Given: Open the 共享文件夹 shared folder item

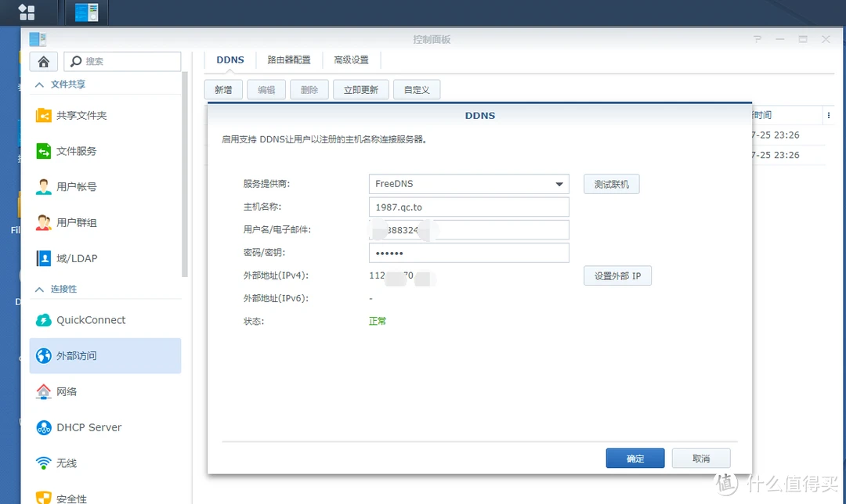Looking at the screenshot, I should [x=81, y=116].
